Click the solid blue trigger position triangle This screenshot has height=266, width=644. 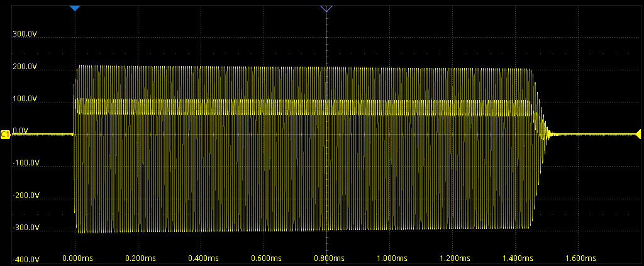pyautogui.click(x=75, y=8)
